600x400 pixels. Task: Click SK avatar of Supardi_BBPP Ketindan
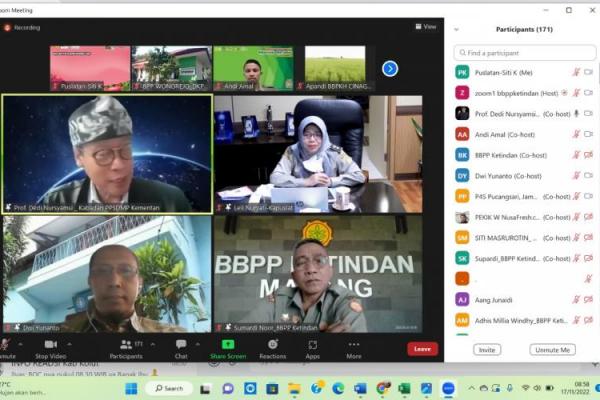462,258
